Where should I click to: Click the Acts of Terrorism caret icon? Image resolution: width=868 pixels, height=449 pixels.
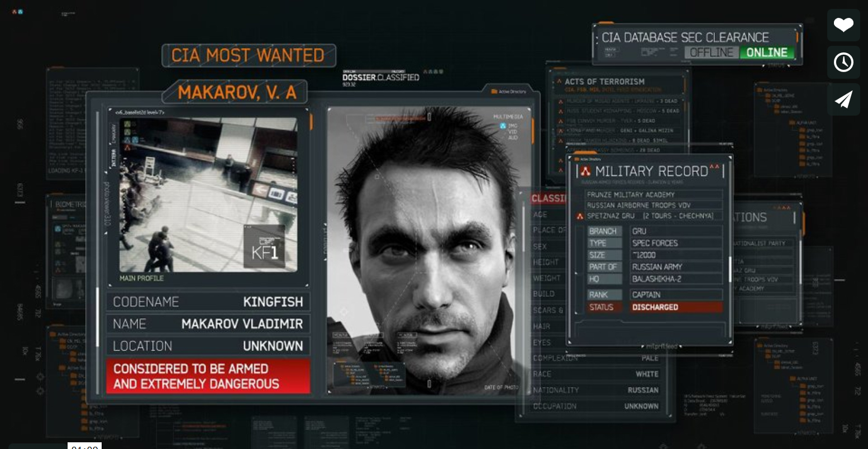click(559, 82)
